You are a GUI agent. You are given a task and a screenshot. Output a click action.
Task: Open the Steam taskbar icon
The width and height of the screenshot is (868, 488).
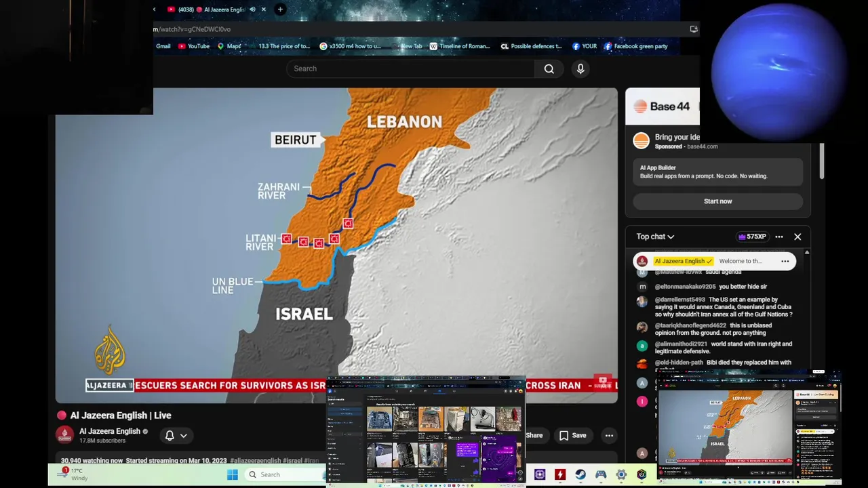[x=580, y=474]
